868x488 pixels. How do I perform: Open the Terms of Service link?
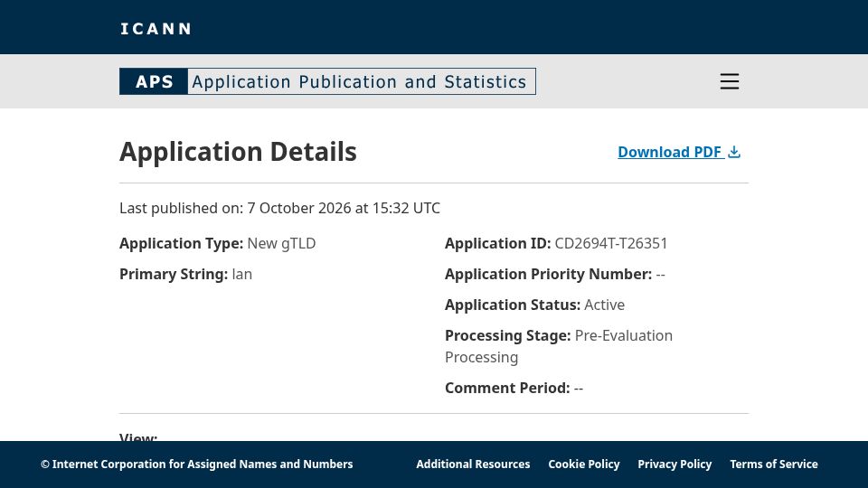coord(773,465)
